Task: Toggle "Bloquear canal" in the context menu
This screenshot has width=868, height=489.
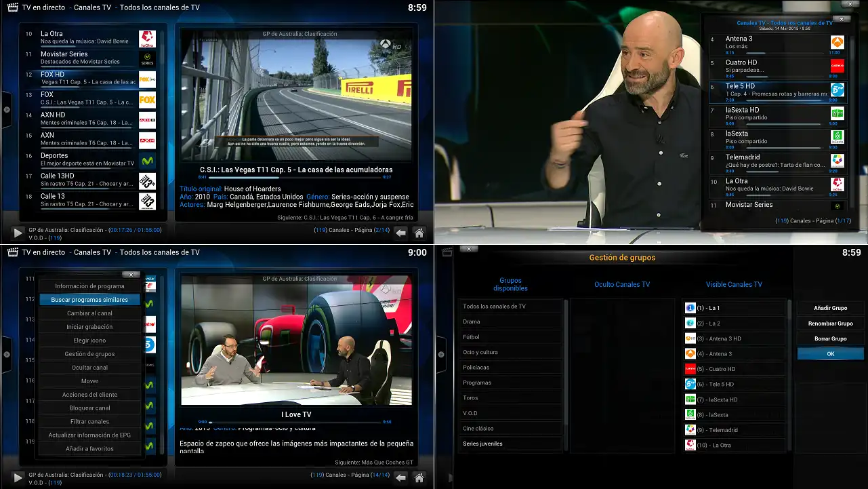Action: (x=89, y=408)
